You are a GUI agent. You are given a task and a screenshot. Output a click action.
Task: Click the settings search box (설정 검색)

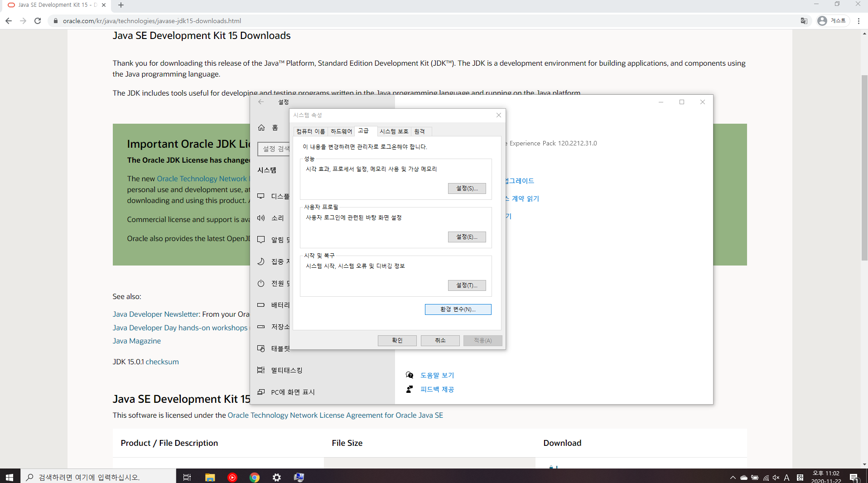274,149
